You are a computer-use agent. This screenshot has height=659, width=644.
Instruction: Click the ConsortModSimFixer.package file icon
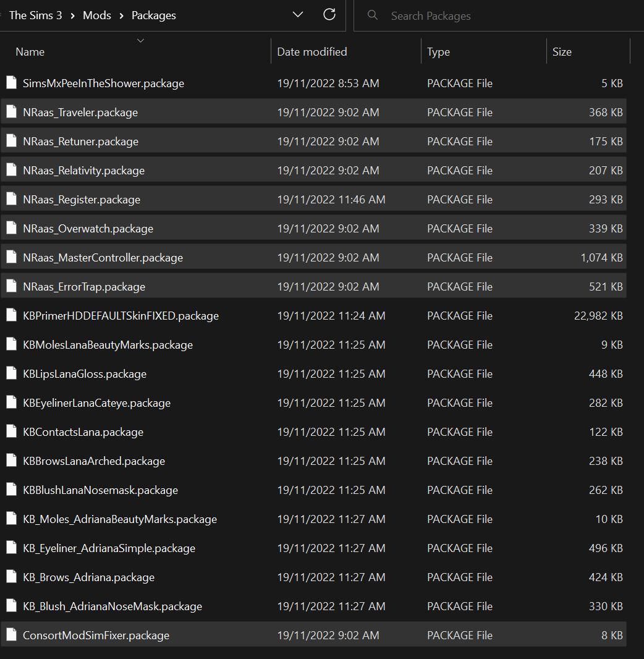(x=11, y=634)
